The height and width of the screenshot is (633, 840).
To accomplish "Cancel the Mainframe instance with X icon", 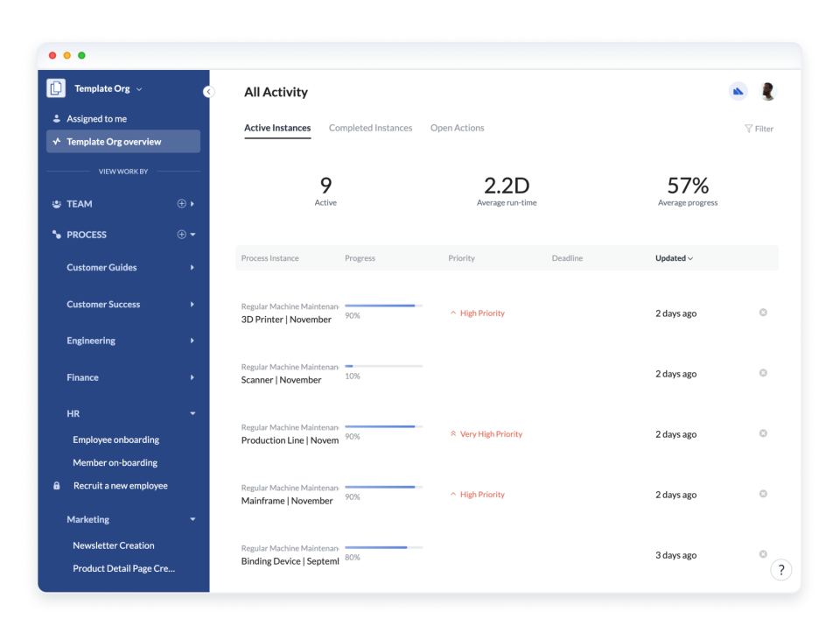I will (x=763, y=494).
